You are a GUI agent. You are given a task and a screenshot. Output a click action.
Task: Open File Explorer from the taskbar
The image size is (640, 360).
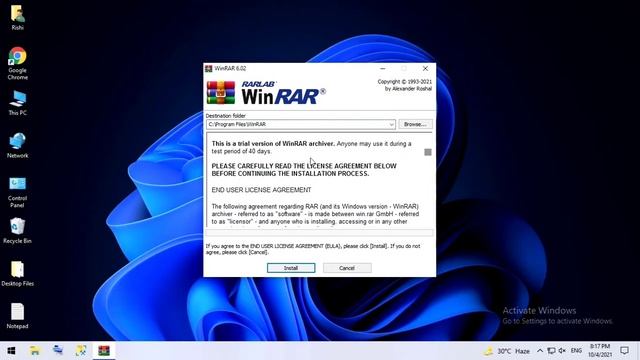[x=35, y=351]
